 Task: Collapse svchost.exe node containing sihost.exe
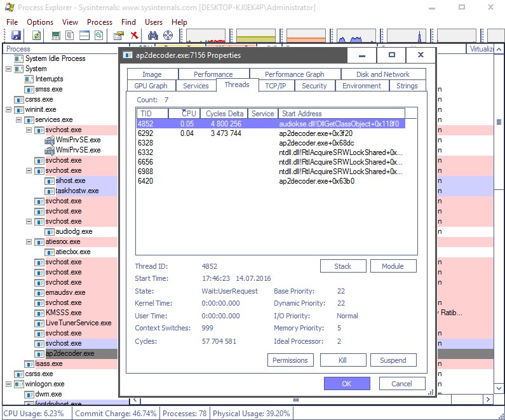[29, 170]
